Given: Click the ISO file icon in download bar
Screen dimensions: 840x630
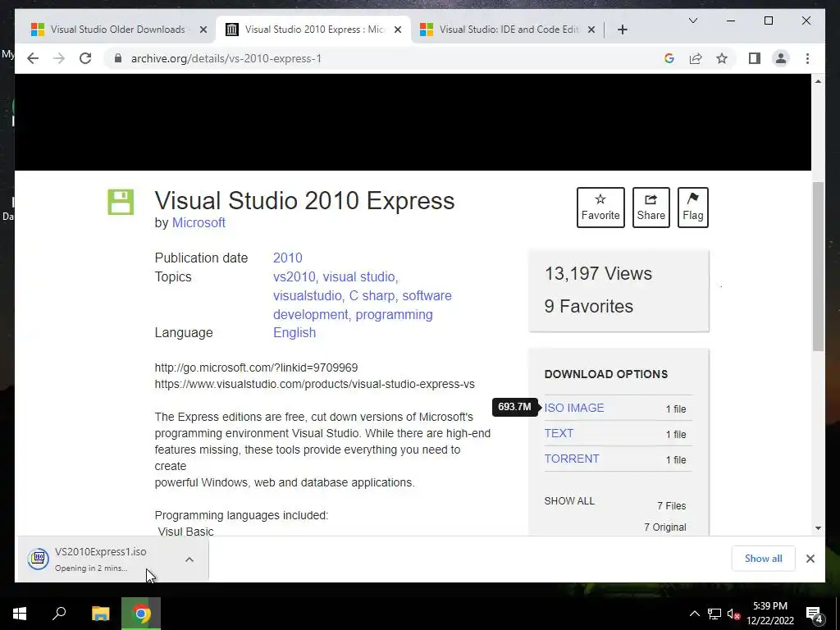Looking at the screenshot, I should [38, 559].
